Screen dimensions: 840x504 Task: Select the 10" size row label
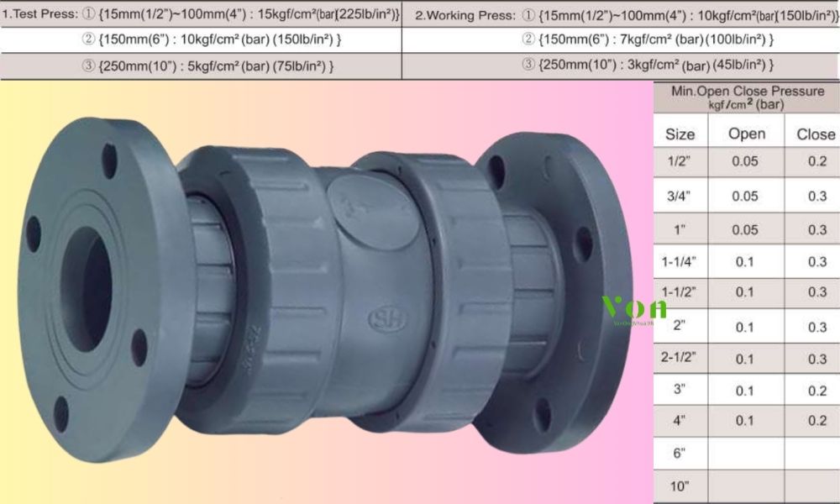680,486
